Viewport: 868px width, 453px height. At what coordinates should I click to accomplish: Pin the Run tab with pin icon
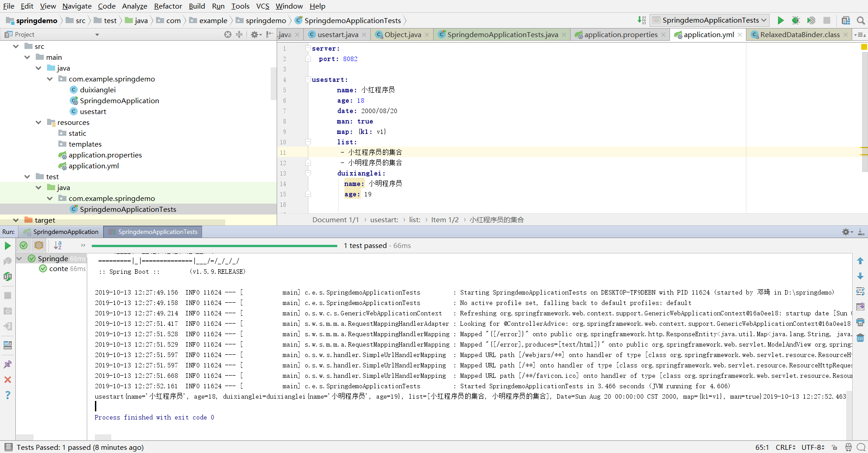(x=8, y=364)
